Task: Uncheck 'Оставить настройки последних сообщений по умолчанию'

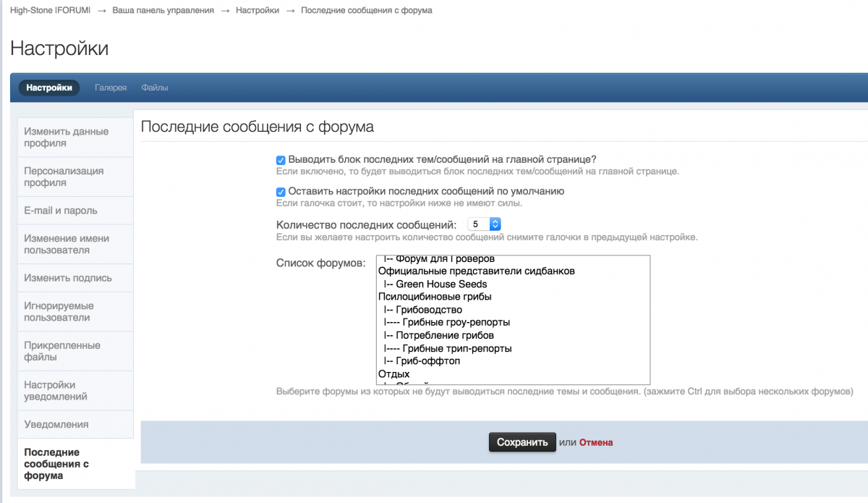Action: (281, 192)
